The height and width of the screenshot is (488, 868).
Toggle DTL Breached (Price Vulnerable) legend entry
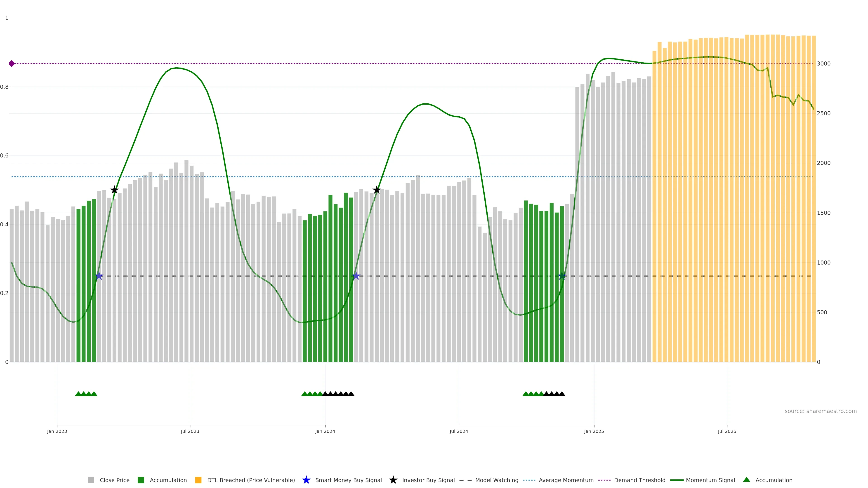click(x=251, y=480)
